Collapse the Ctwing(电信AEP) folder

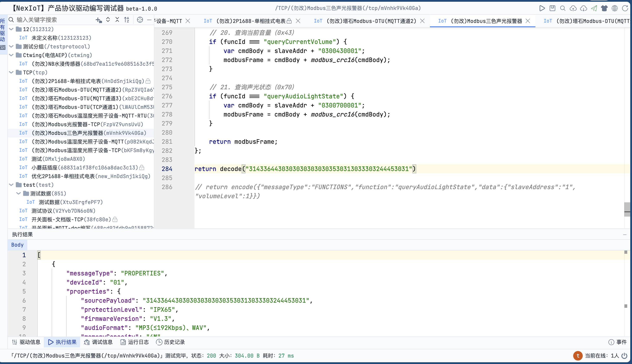click(x=11, y=55)
